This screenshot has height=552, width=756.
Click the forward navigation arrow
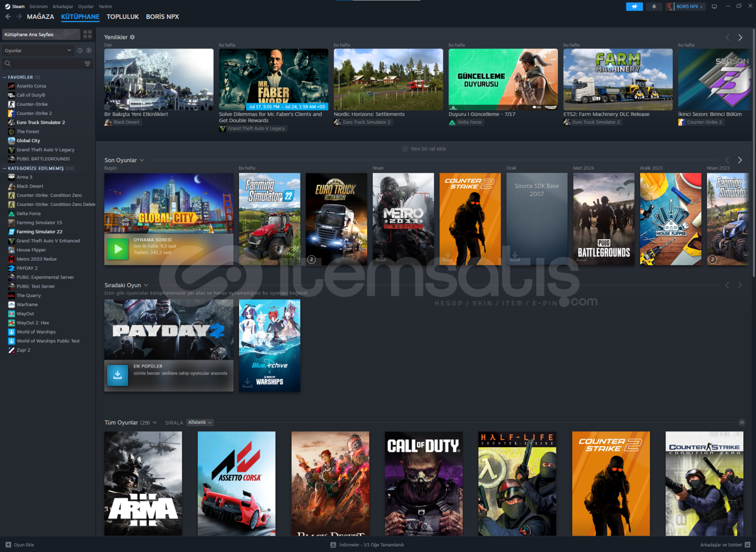coord(19,16)
